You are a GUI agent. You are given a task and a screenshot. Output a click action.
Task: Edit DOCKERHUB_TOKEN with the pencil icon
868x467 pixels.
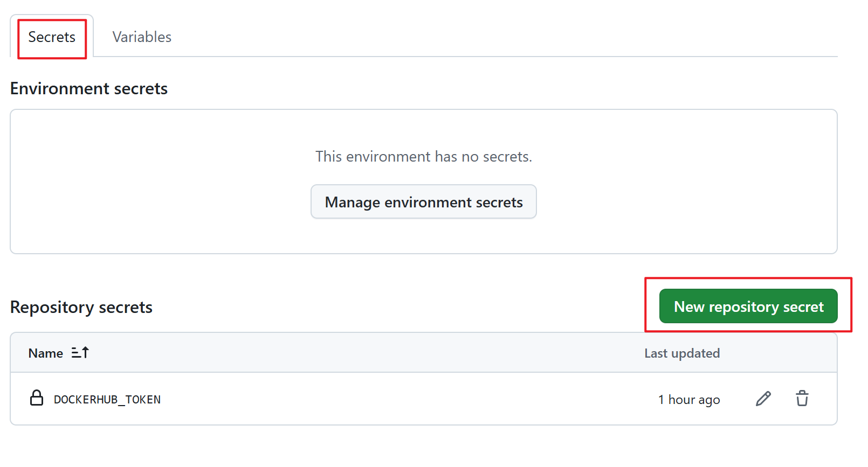click(x=763, y=399)
